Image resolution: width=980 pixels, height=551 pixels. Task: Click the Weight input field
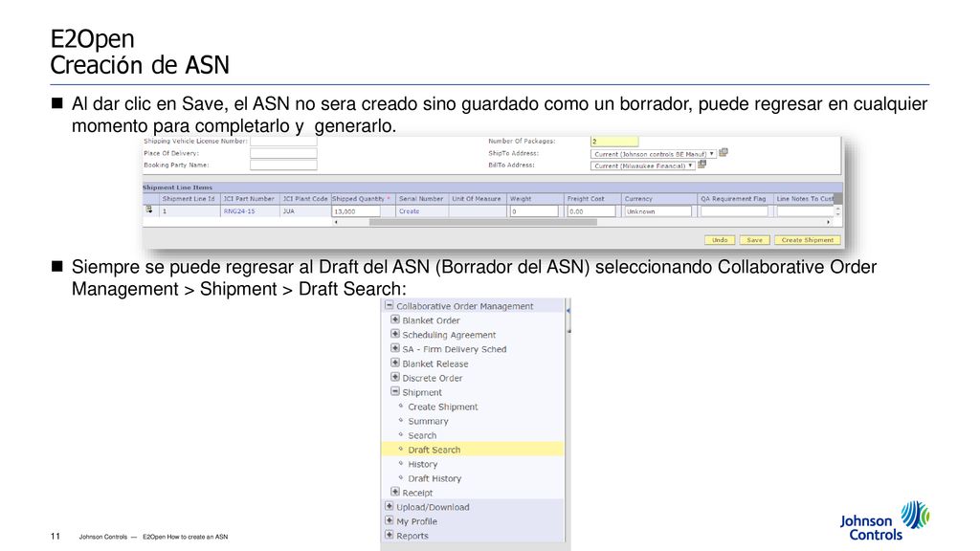click(x=534, y=211)
